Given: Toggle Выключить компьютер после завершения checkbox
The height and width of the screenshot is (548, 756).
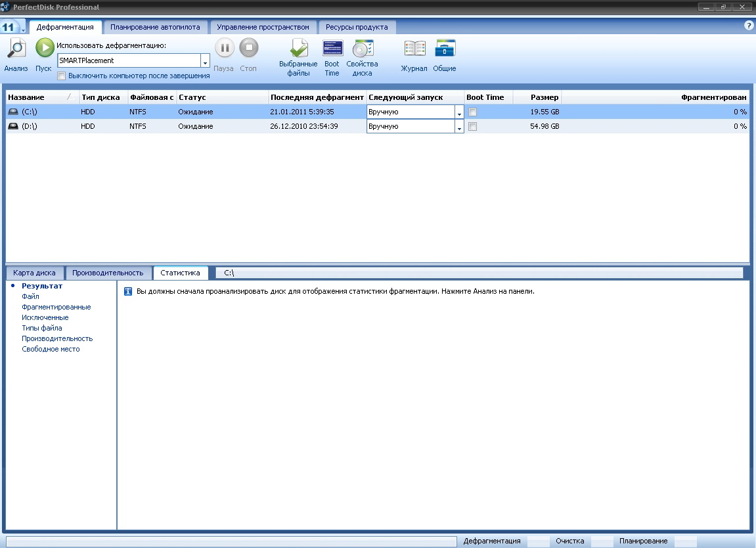Looking at the screenshot, I should click(61, 76).
